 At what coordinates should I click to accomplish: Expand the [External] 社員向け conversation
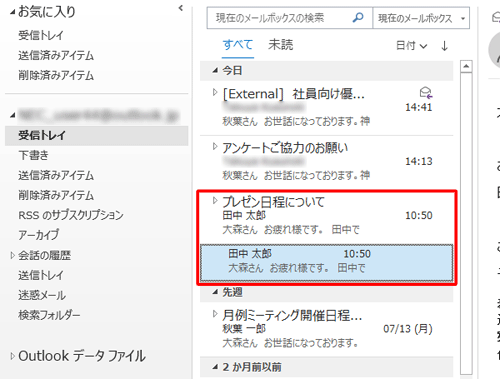click(x=215, y=92)
